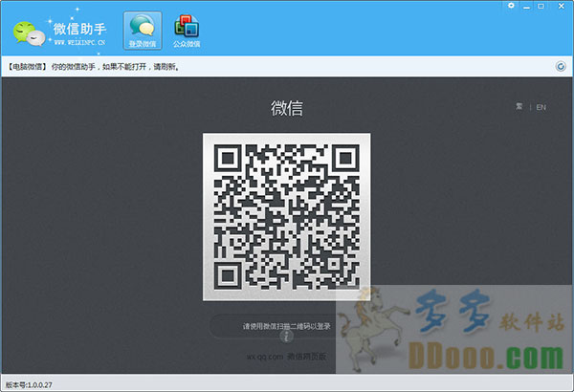The image size is (574, 392).
Task: Switch language to 繁 traditional Chinese
Action: [519, 106]
